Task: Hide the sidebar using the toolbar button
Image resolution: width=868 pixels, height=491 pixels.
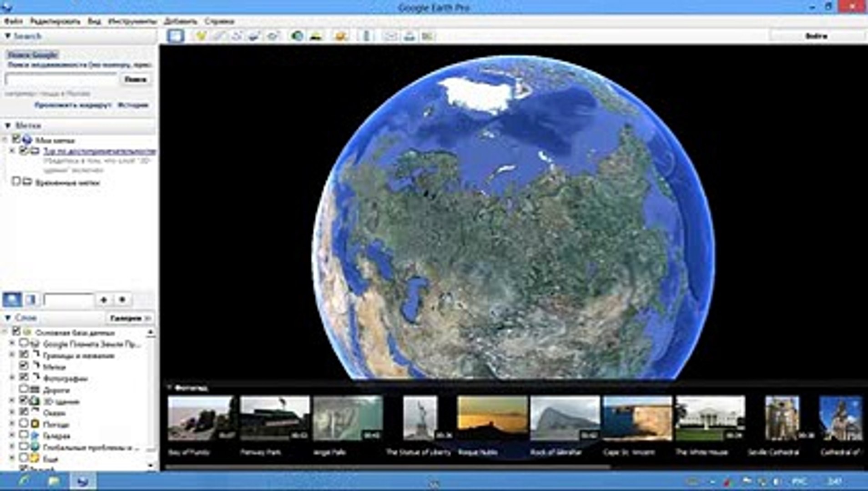Action: point(176,36)
